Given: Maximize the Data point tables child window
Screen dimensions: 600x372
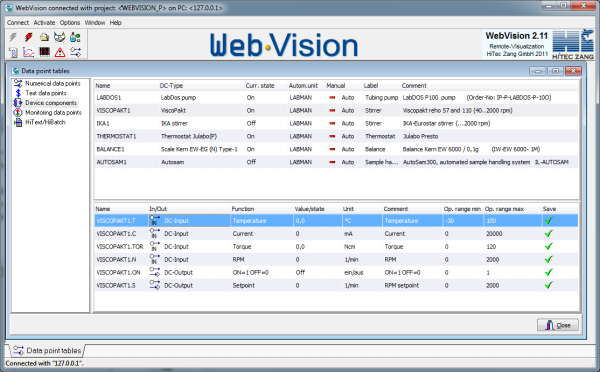Looking at the screenshot, I should click(555, 71).
